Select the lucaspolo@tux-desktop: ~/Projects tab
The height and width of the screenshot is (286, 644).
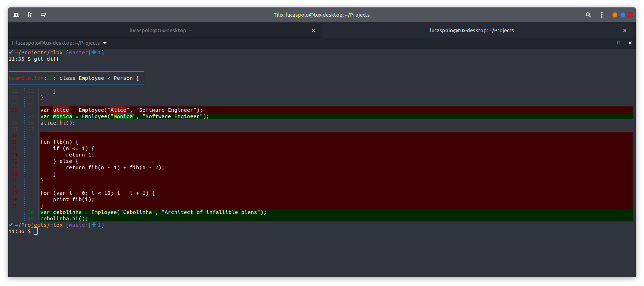471,31
